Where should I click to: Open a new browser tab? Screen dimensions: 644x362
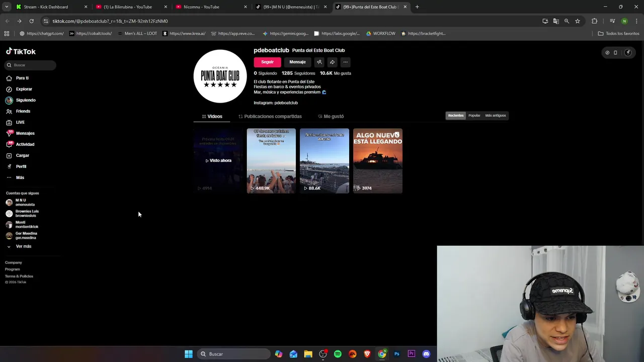coord(417,7)
